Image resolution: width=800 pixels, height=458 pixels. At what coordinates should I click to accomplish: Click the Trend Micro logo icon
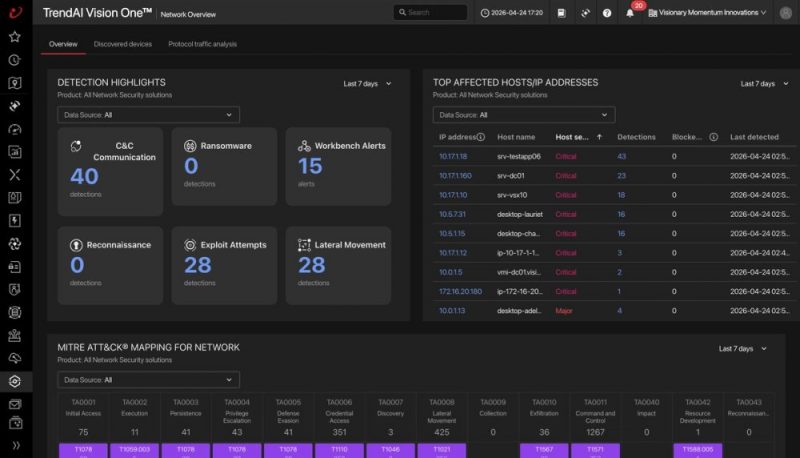click(x=15, y=12)
